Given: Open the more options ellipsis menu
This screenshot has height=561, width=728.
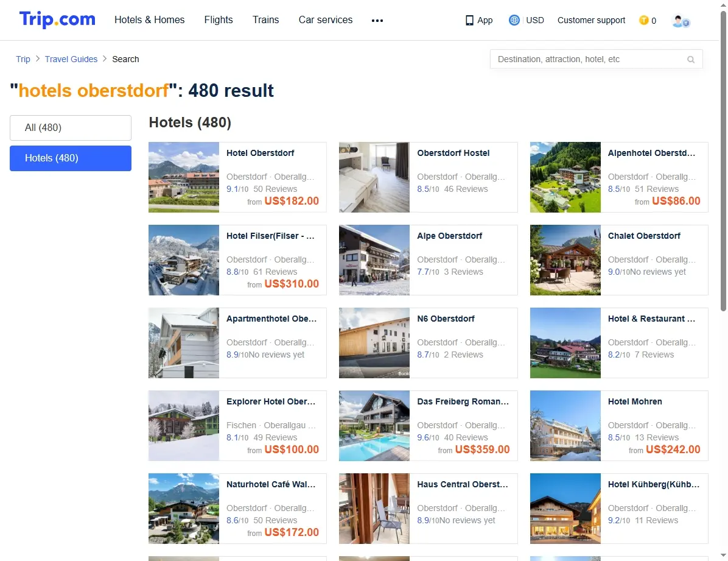Looking at the screenshot, I should (x=377, y=21).
